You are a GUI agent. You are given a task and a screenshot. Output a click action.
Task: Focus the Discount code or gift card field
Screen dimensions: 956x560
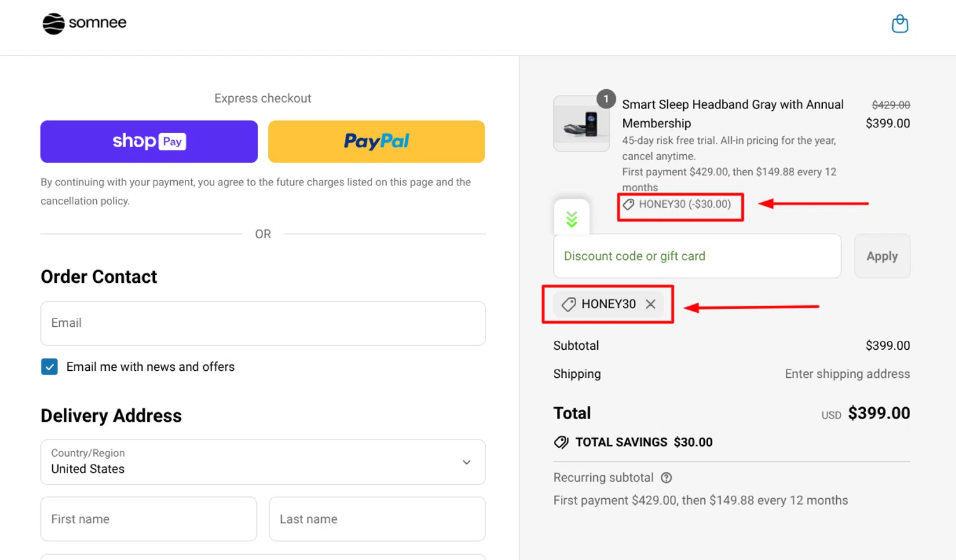pyautogui.click(x=697, y=256)
